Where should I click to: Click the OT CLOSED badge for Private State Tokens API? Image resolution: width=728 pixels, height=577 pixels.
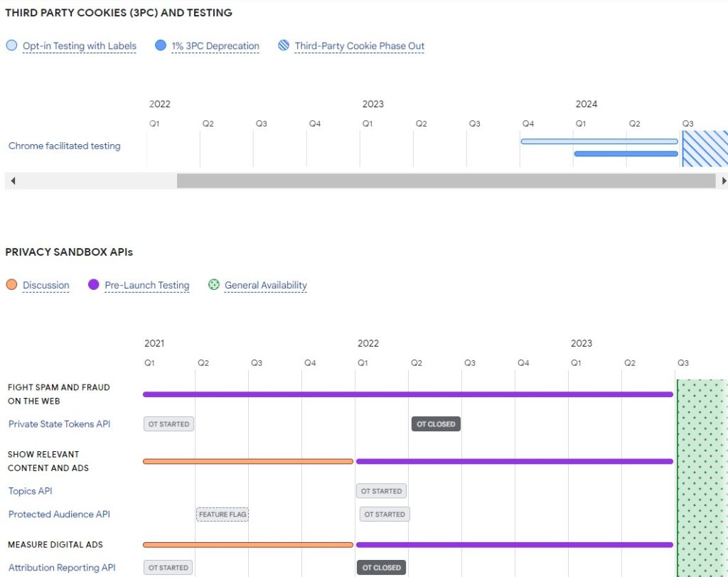[x=436, y=424]
